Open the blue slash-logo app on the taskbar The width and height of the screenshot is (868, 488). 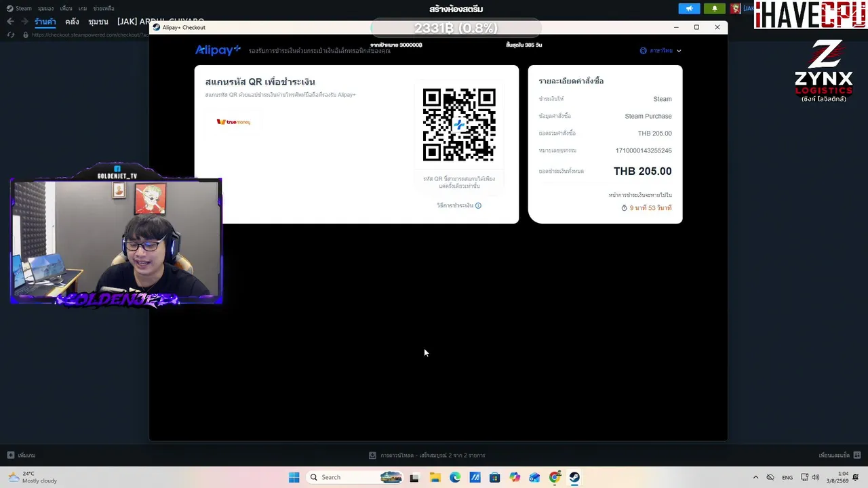tap(475, 477)
